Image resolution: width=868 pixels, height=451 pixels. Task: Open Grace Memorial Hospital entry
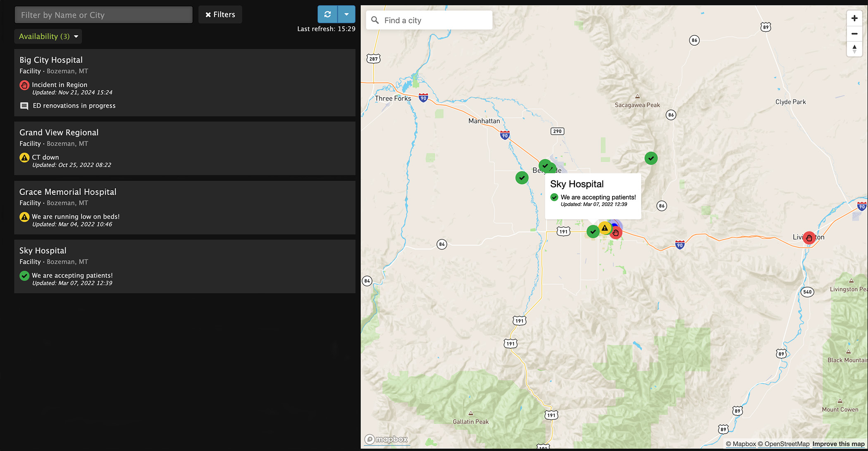pyautogui.click(x=184, y=207)
